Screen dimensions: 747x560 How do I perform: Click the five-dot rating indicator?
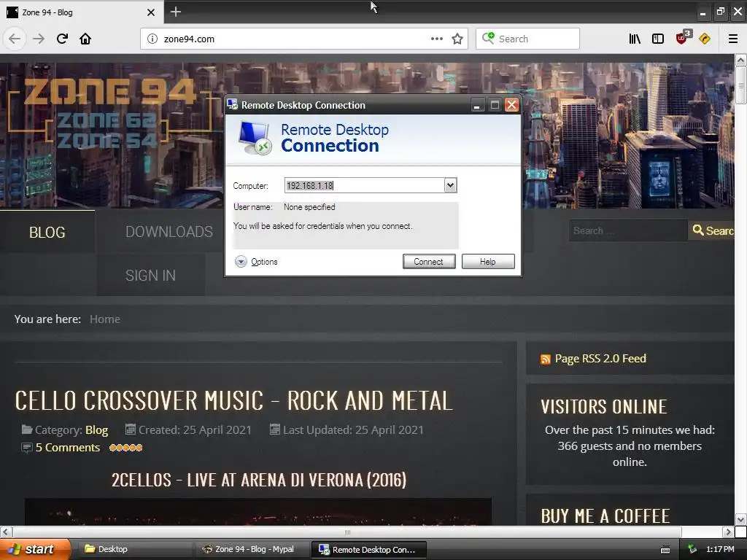point(125,448)
